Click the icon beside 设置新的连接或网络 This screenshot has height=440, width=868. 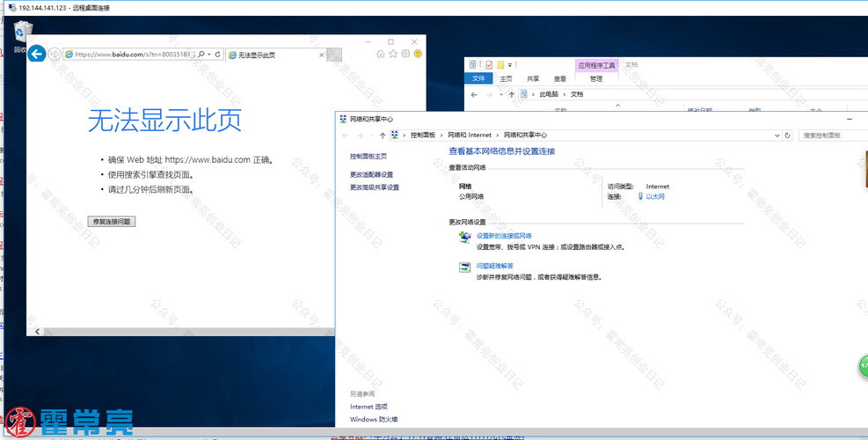coord(465,238)
